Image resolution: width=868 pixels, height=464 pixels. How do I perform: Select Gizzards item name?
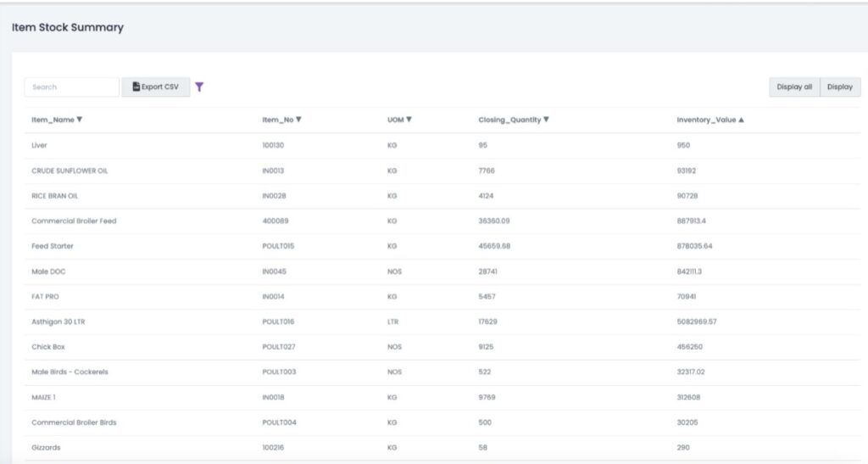click(x=46, y=447)
